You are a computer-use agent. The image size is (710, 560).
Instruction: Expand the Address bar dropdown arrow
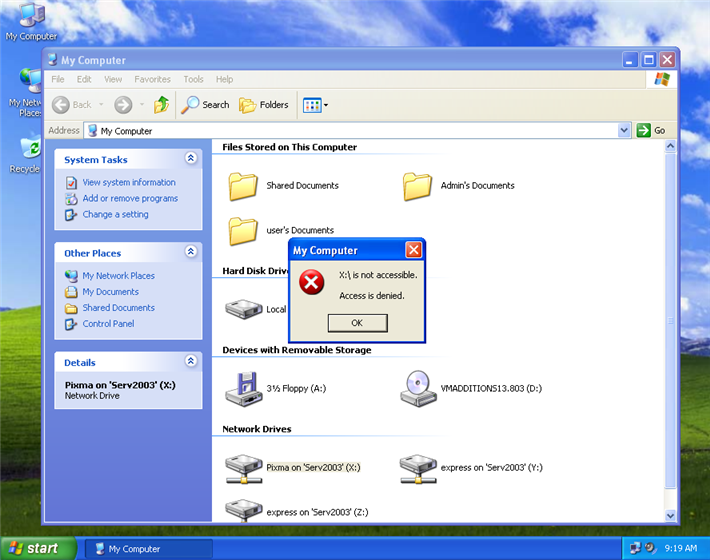(x=624, y=131)
